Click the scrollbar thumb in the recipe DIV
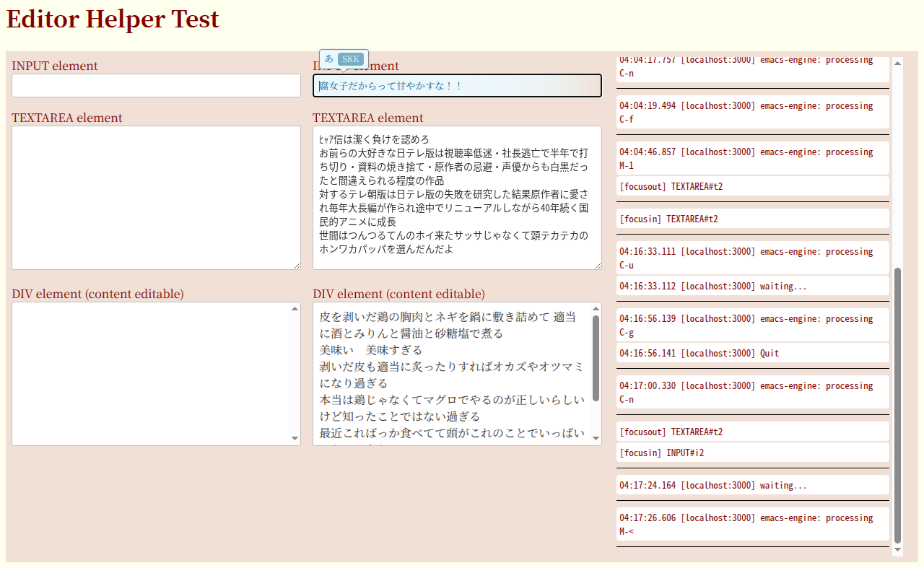Screen dimensions: 924x568 coord(596,358)
